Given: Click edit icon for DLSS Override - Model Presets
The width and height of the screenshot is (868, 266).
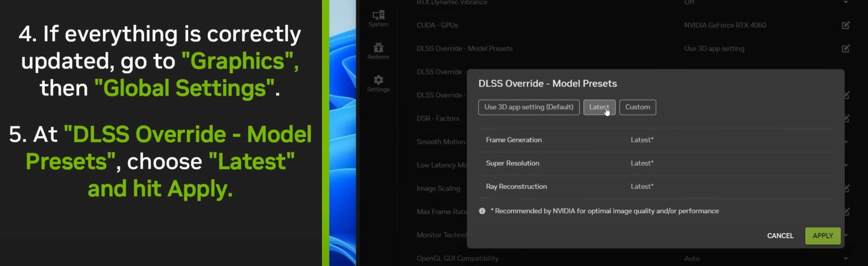Looking at the screenshot, I should pyautogui.click(x=845, y=49).
